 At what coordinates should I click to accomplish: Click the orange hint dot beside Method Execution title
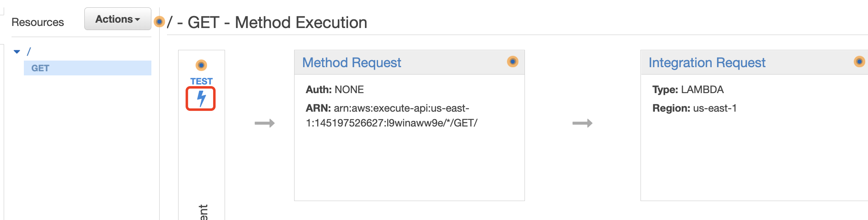(159, 21)
